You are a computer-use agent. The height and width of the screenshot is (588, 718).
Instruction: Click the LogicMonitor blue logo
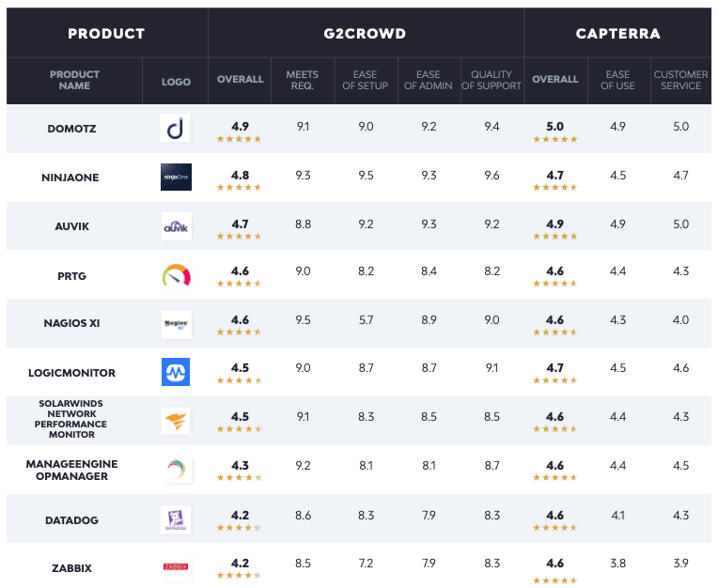[176, 373]
